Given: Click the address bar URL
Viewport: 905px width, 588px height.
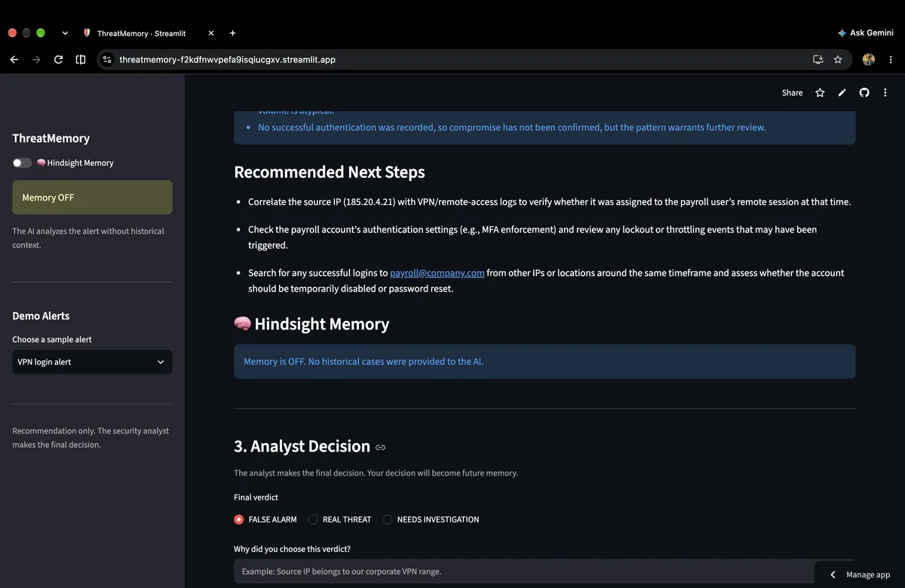Looking at the screenshot, I should click(x=227, y=60).
